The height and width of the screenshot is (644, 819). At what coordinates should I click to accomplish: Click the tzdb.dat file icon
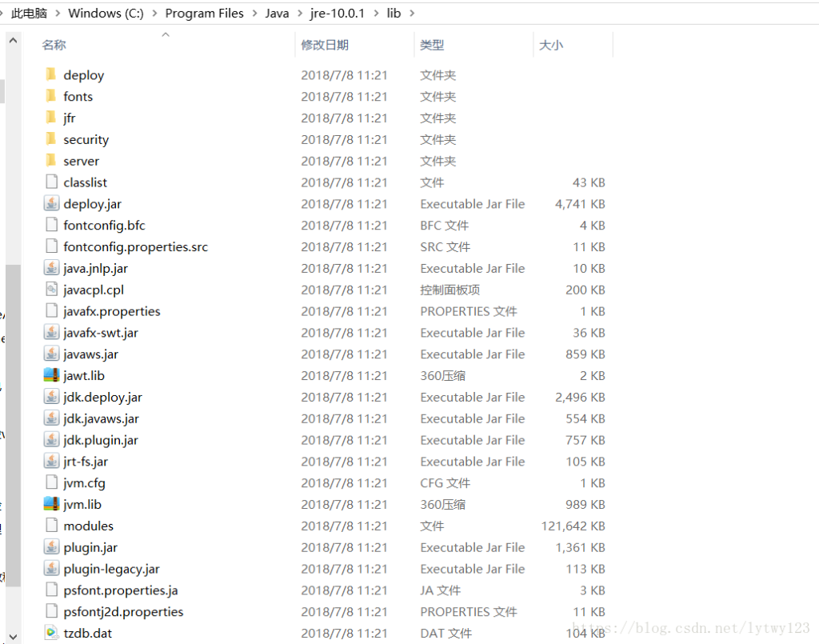pyautogui.click(x=51, y=633)
